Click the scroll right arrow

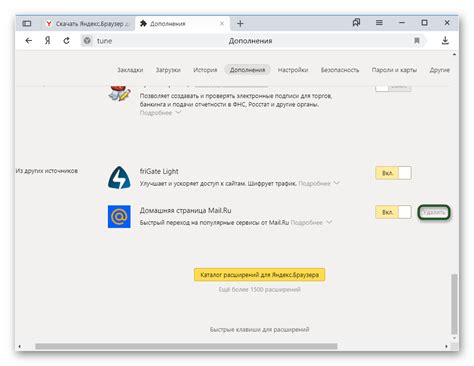[x=446, y=347]
